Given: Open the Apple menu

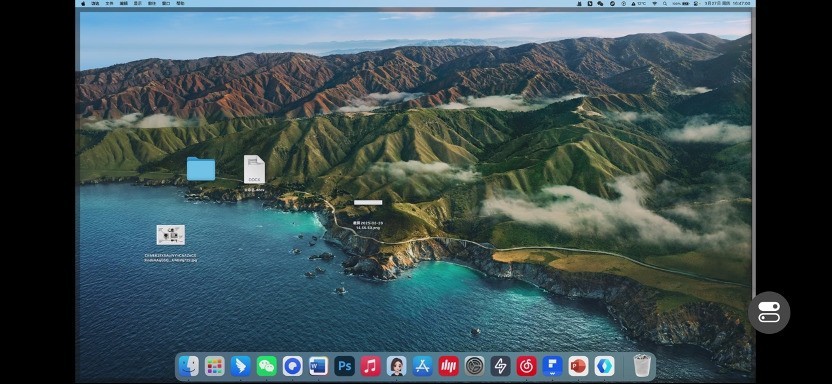Looking at the screenshot, I should [83, 3].
